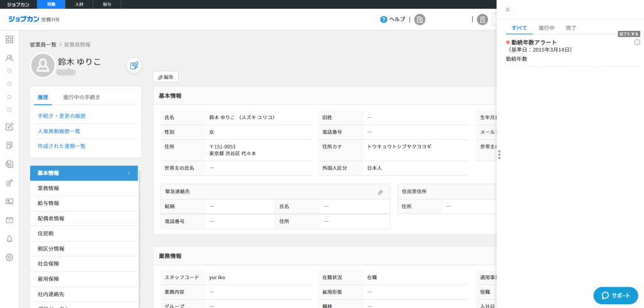Open notifications bell icon in sidebar
This screenshot has width=644, height=308.
(x=9, y=239)
